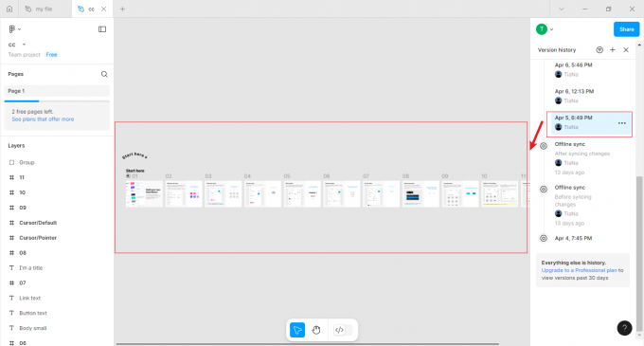644x346 pixels.
Task: Expand the tab list chevron in title bar
Action: click(561, 9)
